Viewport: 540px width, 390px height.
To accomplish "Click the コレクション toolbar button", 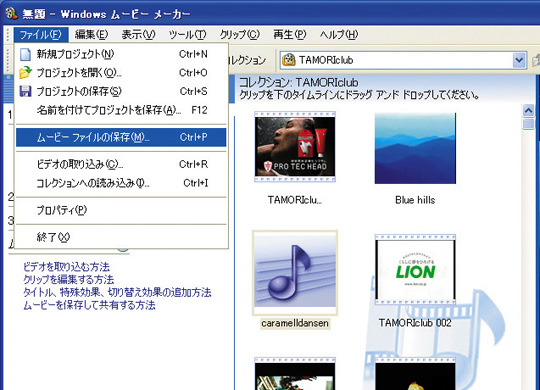I will [247, 60].
